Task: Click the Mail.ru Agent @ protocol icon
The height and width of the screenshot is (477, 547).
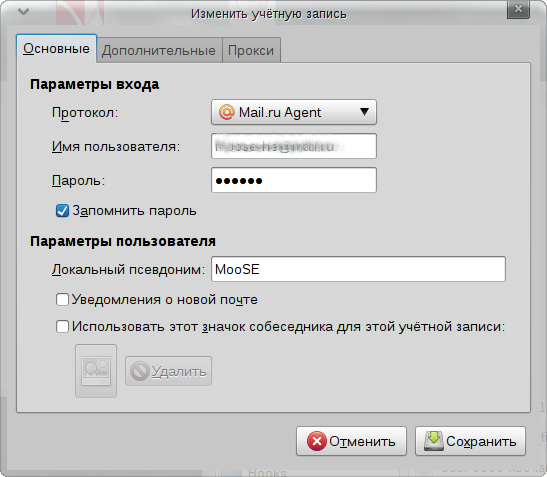Action: (x=226, y=112)
